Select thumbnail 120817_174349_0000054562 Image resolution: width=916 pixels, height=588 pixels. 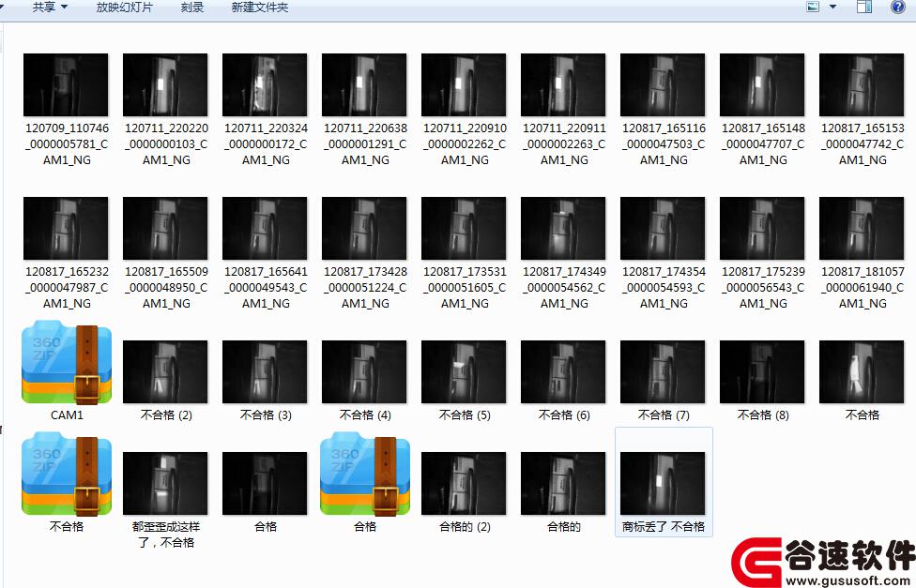point(563,228)
